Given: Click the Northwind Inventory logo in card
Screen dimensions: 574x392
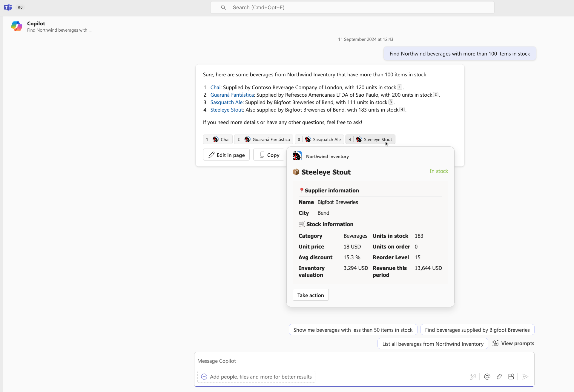Looking at the screenshot, I should click(x=297, y=156).
